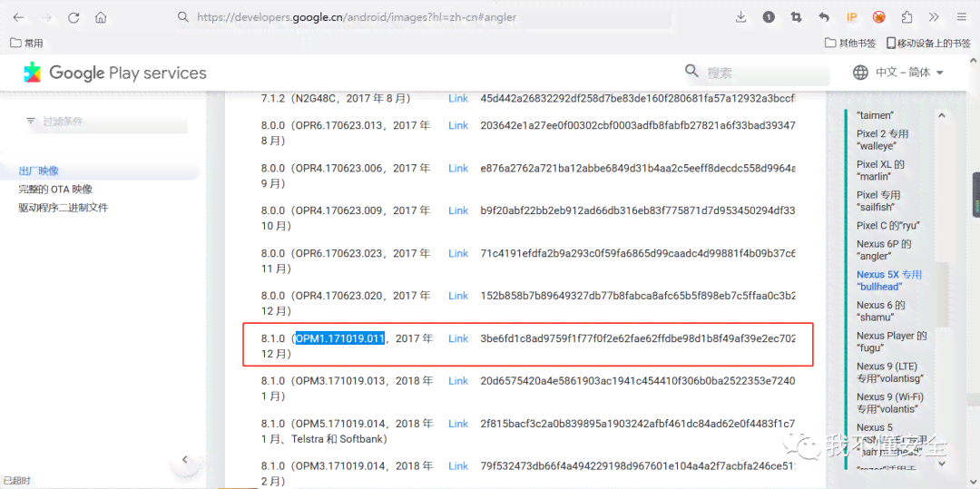Click the red blocked-circle extension icon
This screenshot has height=489, width=980.
click(878, 17)
